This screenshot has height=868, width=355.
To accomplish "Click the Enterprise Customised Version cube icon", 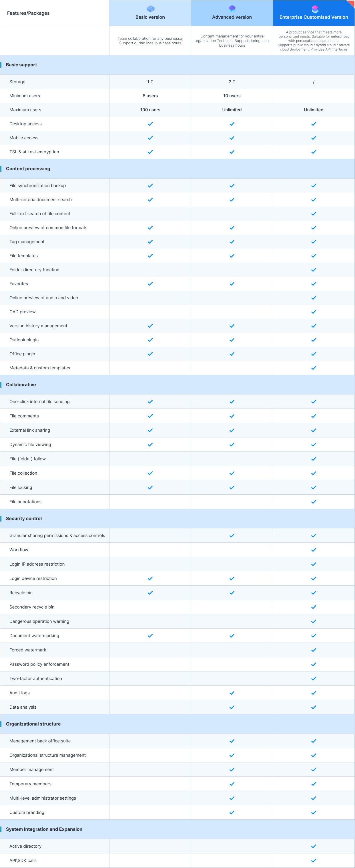I will (x=315, y=9).
